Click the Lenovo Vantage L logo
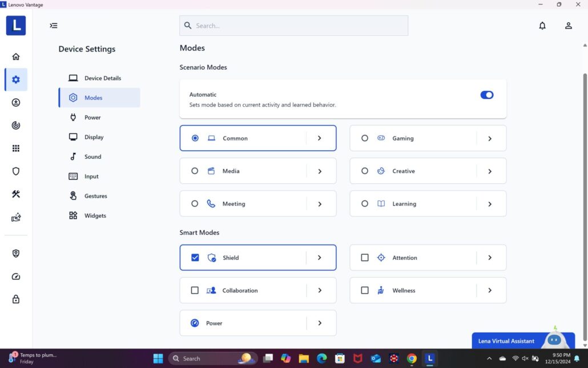 [16, 26]
